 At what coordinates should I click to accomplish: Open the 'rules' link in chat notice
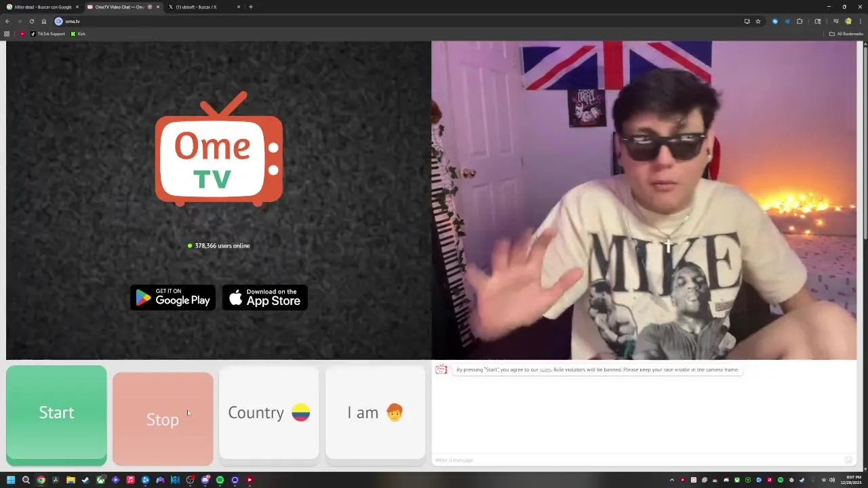click(545, 370)
